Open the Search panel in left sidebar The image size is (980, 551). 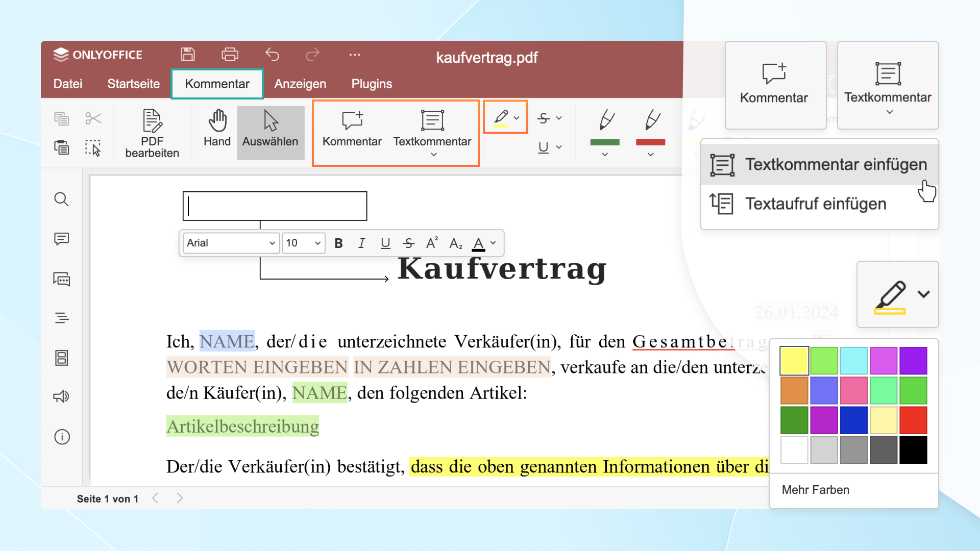(62, 199)
